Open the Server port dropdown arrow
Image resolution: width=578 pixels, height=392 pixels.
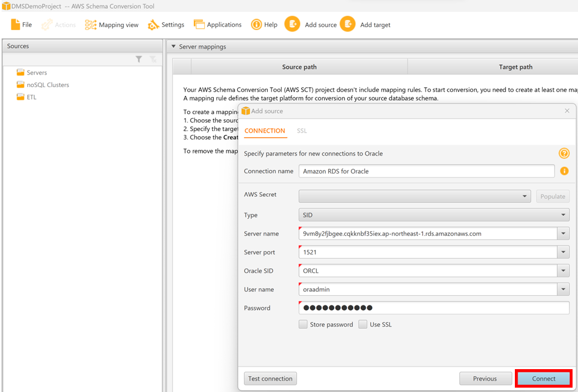tap(563, 252)
